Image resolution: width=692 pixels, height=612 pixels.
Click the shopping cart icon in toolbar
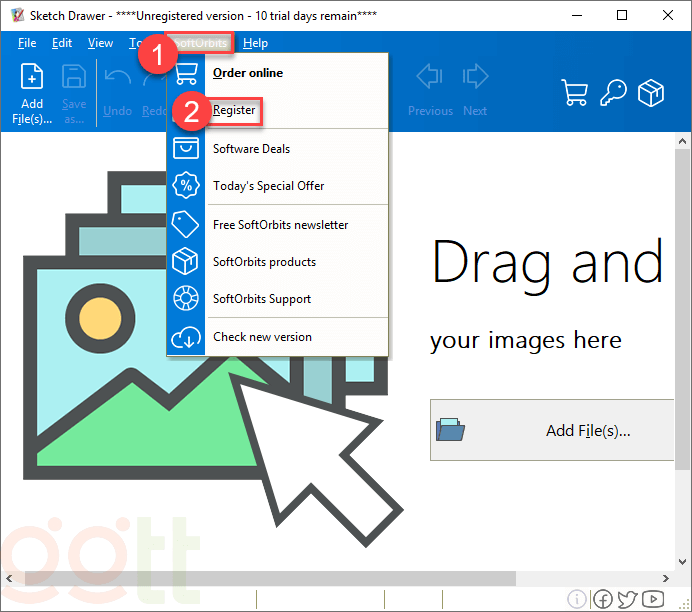tap(575, 93)
